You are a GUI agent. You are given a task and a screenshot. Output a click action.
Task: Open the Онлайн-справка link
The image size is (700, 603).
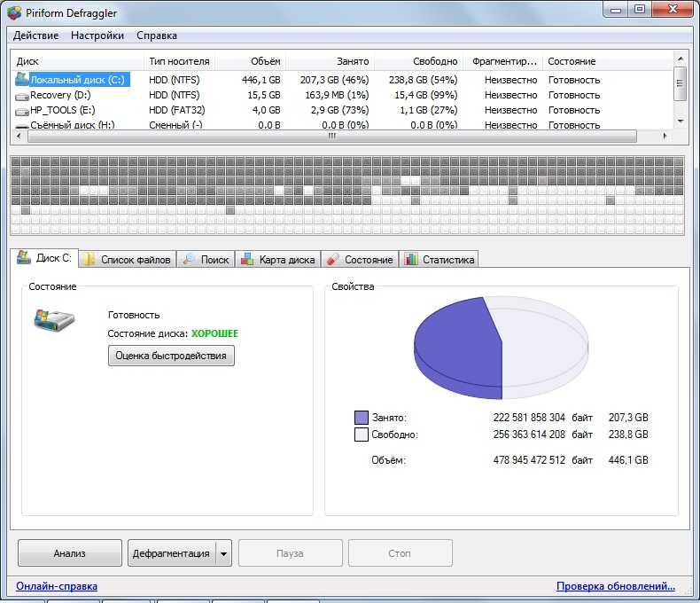(x=57, y=586)
